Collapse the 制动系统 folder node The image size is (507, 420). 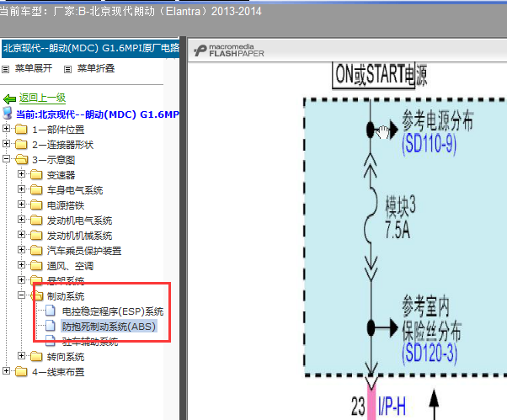pos(21,295)
